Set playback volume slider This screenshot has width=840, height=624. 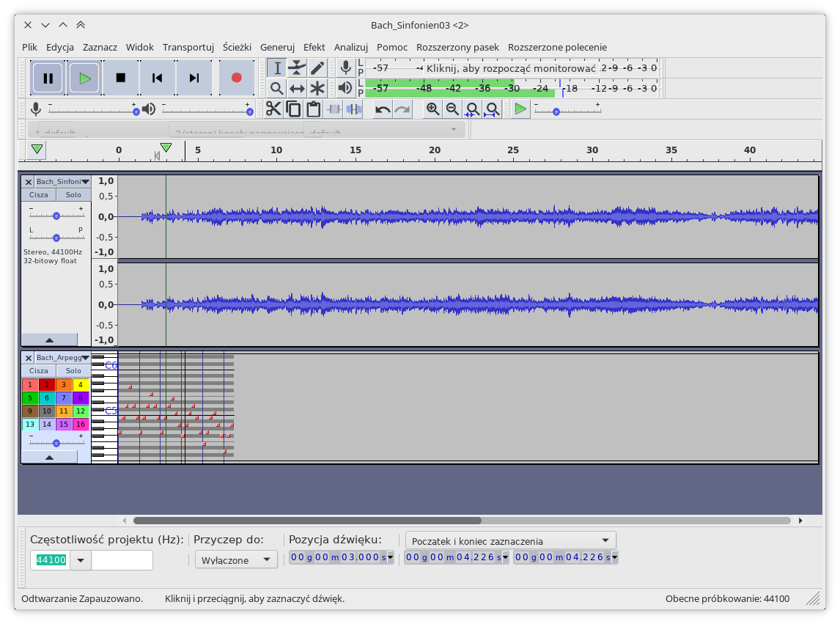[x=207, y=111]
